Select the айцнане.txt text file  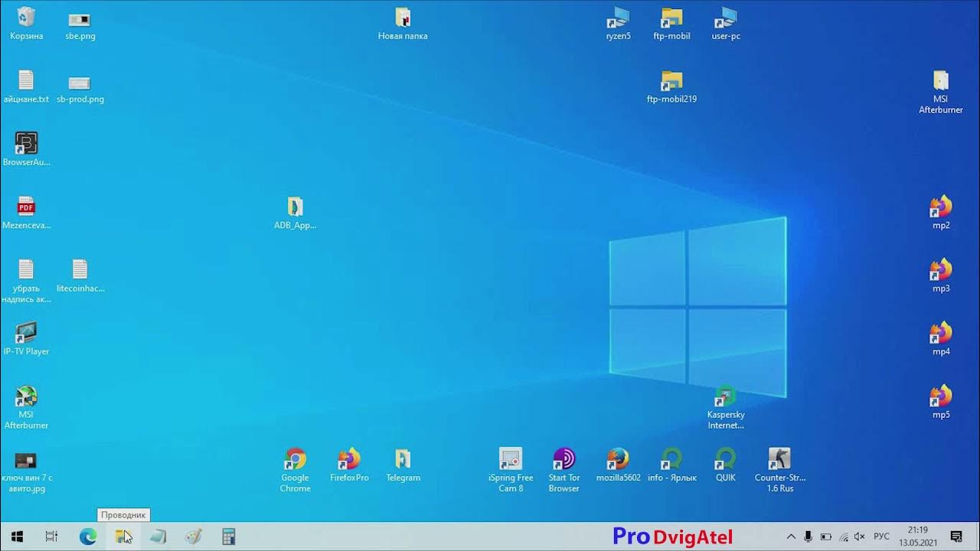[x=26, y=86]
